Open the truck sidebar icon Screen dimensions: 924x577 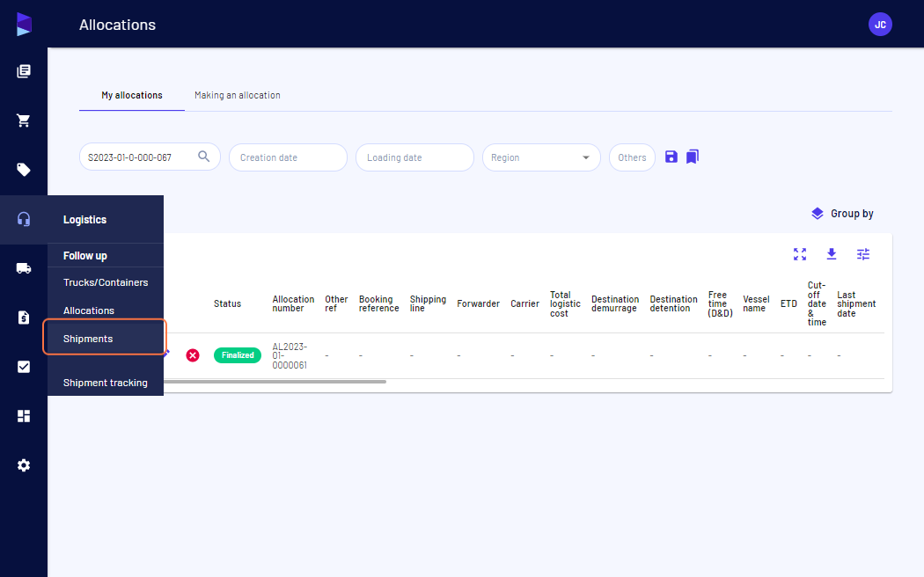[24, 268]
